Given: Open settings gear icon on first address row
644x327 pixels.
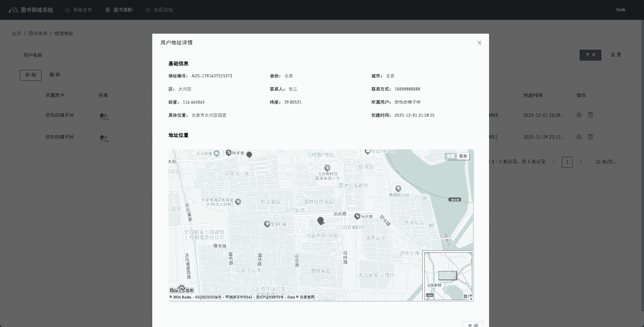Looking at the screenshot, I should click(x=579, y=115).
